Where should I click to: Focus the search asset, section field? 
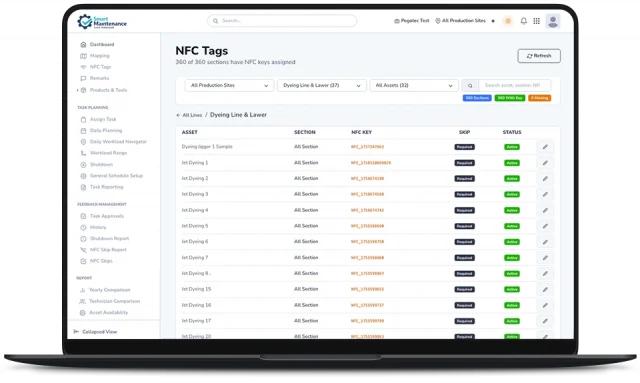click(514, 85)
